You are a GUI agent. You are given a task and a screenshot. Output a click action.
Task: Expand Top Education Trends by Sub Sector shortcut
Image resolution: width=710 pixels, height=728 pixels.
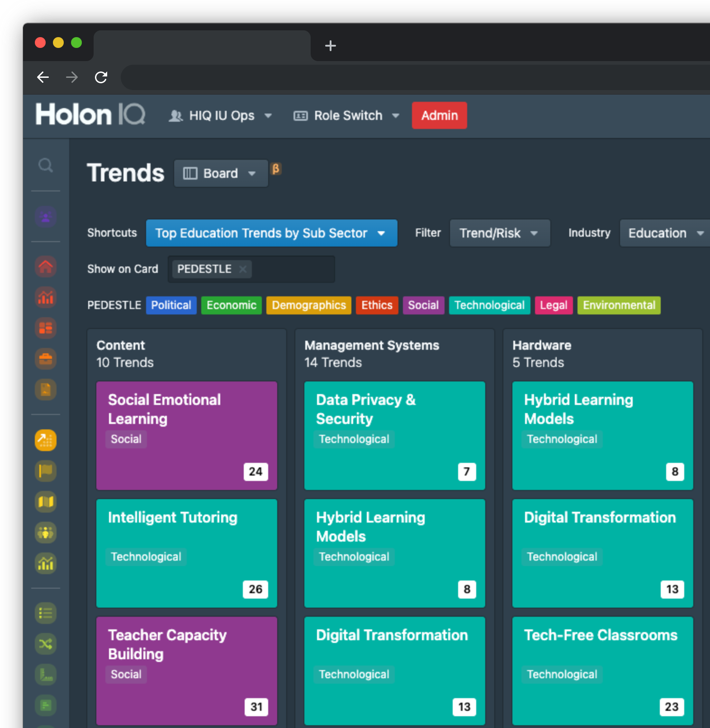271,233
